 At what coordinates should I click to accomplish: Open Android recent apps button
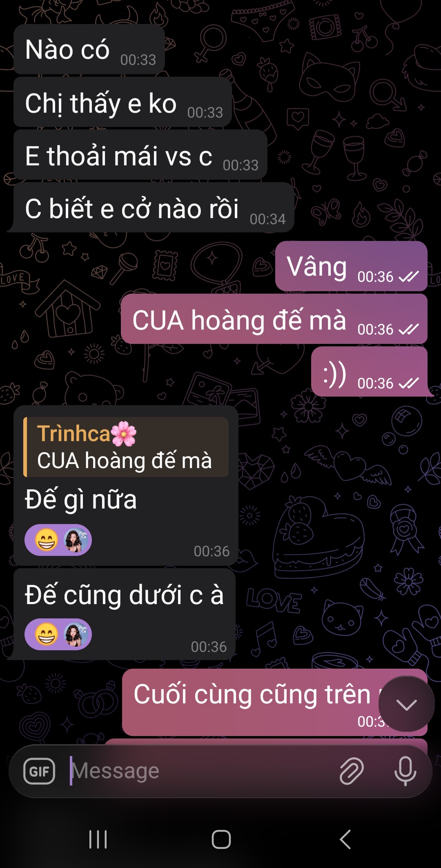[x=98, y=839]
